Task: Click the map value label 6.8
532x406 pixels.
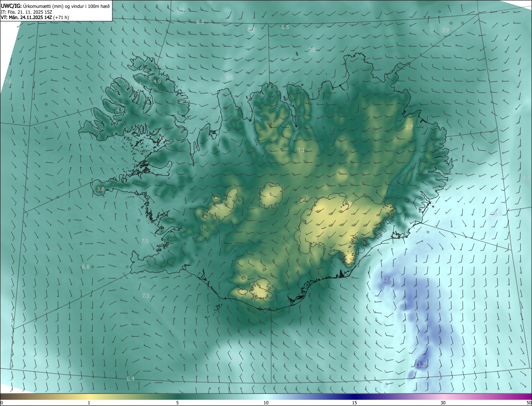Action: click(x=86, y=267)
